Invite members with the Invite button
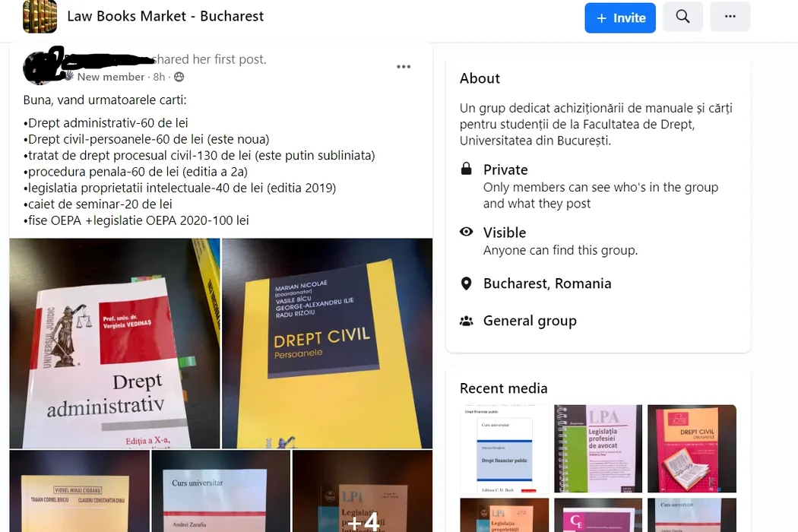Viewport: 798px width, 532px height. 620,17
